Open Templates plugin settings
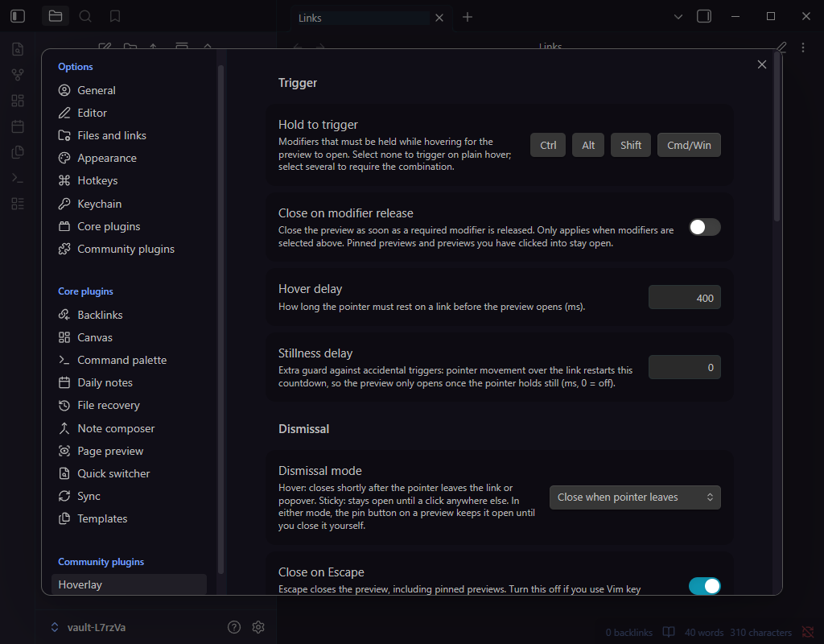Image resolution: width=824 pixels, height=644 pixels. tap(130, 519)
